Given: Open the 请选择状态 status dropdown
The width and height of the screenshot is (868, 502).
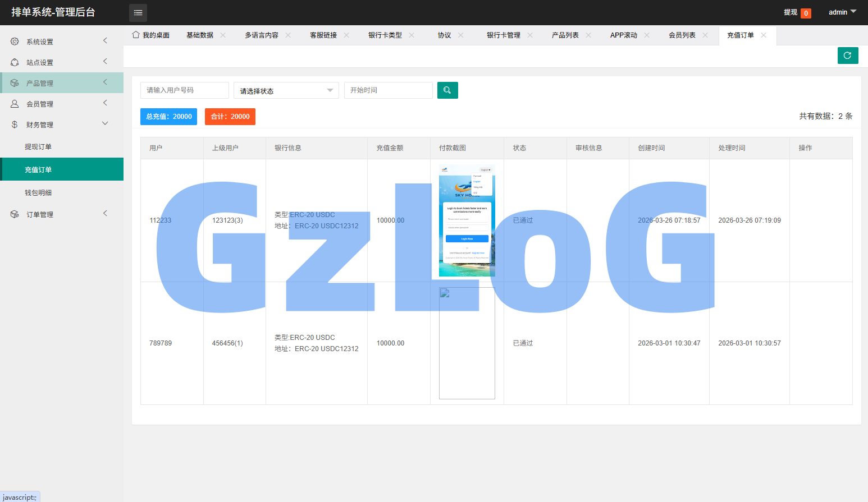Looking at the screenshot, I should click(x=286, y=90).
